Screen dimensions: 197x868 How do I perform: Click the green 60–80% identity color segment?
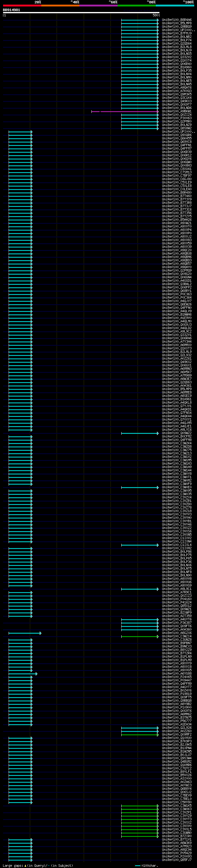[137, 6]
